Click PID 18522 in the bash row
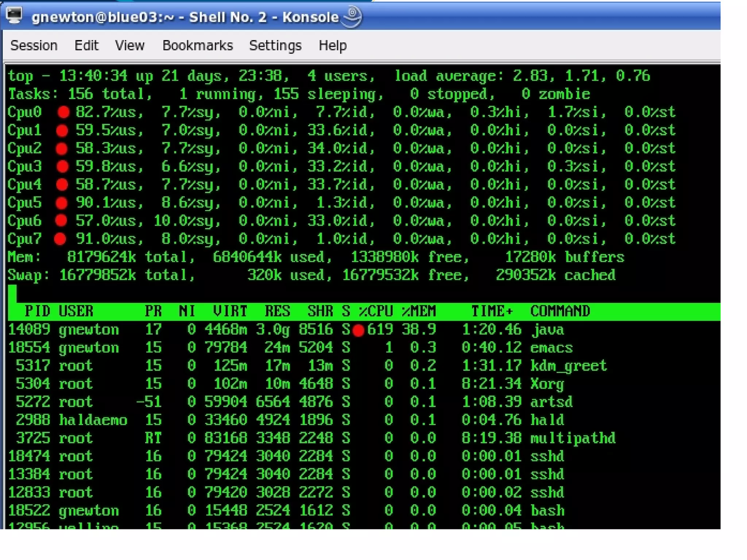This screenshot has height=560, width=747. pyautogui.click(x=29, y=511)
